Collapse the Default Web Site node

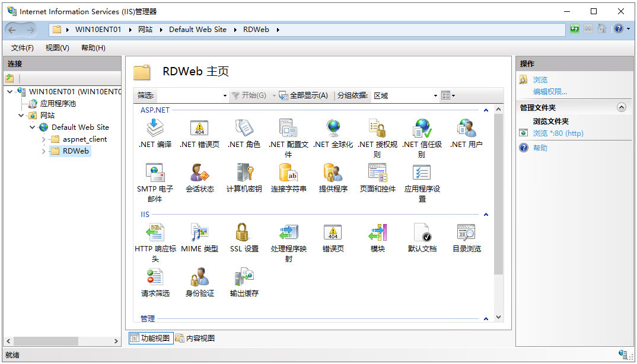(33, 127)
